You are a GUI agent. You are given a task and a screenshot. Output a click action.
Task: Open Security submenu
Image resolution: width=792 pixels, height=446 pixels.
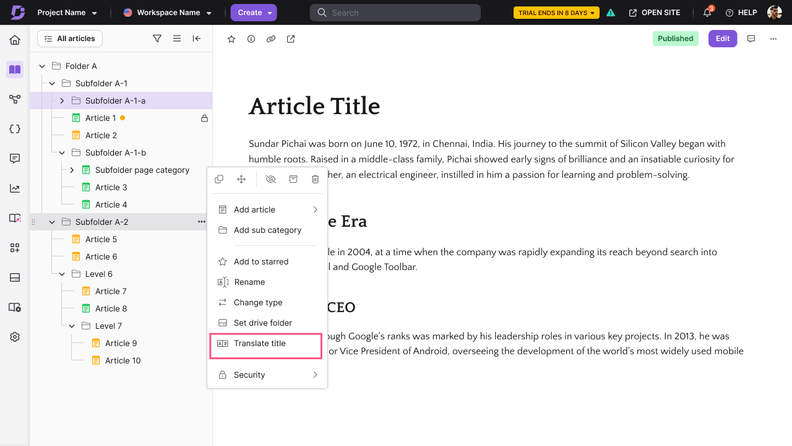pos(267,375)
